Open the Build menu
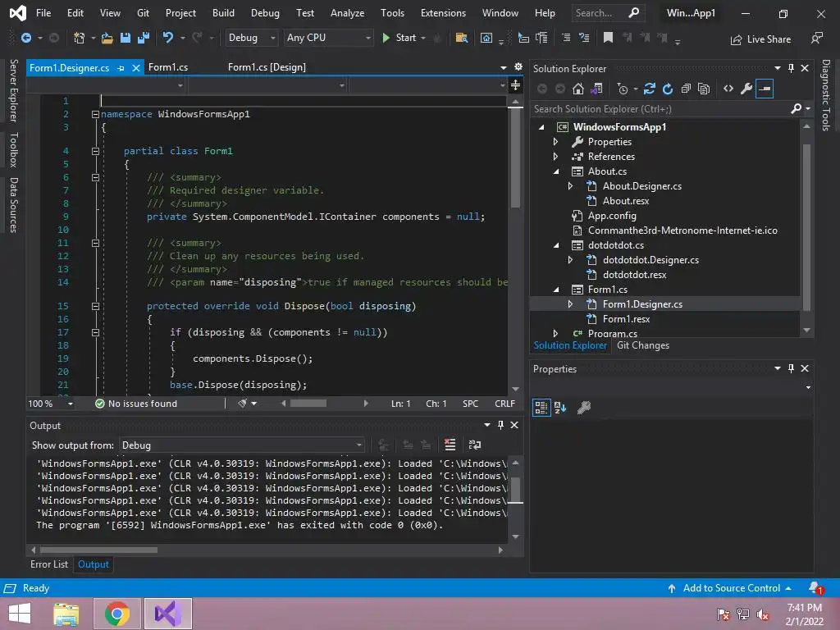Screen dimensions: 840x630 223,13
